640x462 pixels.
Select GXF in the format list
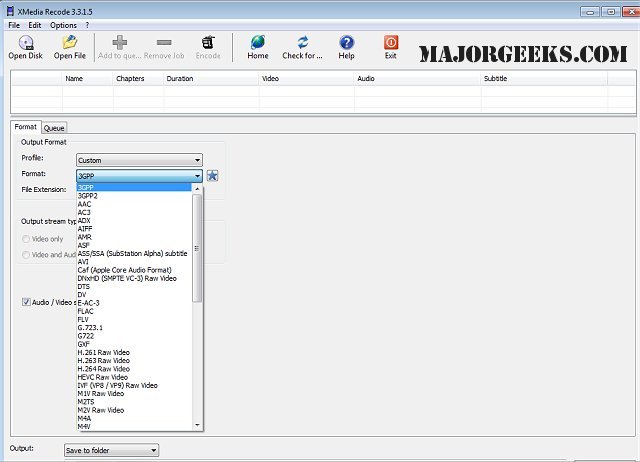click(x=134, y=344)
